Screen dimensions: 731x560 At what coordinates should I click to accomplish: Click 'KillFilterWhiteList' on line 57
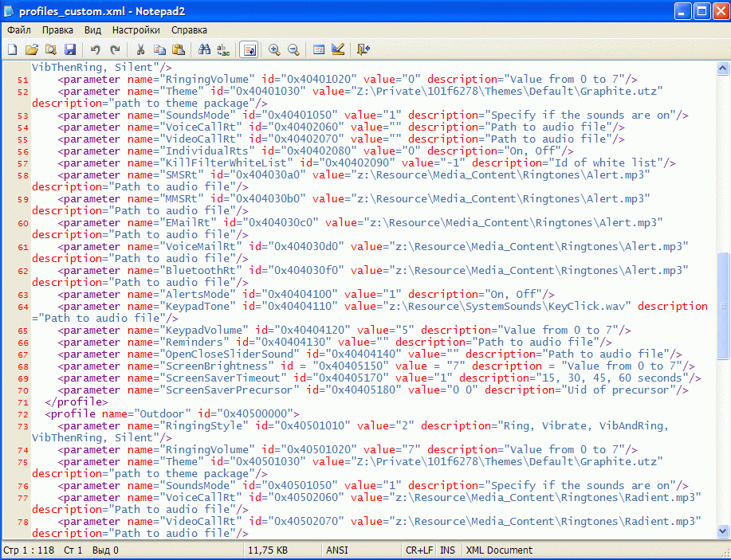(226, 163)
